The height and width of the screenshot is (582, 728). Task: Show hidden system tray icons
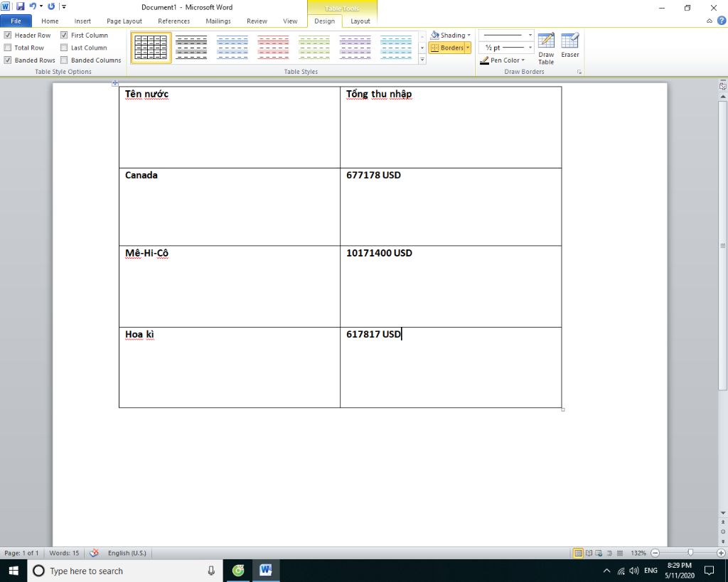pos(606,571)
